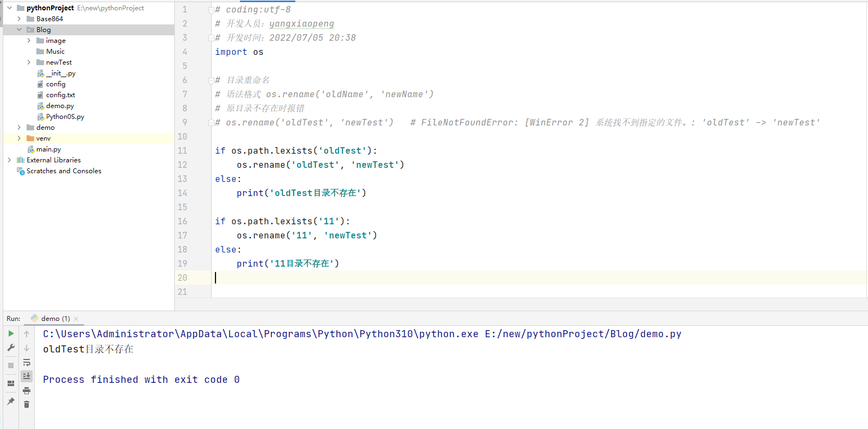The image size is (868, 429).
Task: Open the python.exe demo.py path link in console
Action: (582, 334)
